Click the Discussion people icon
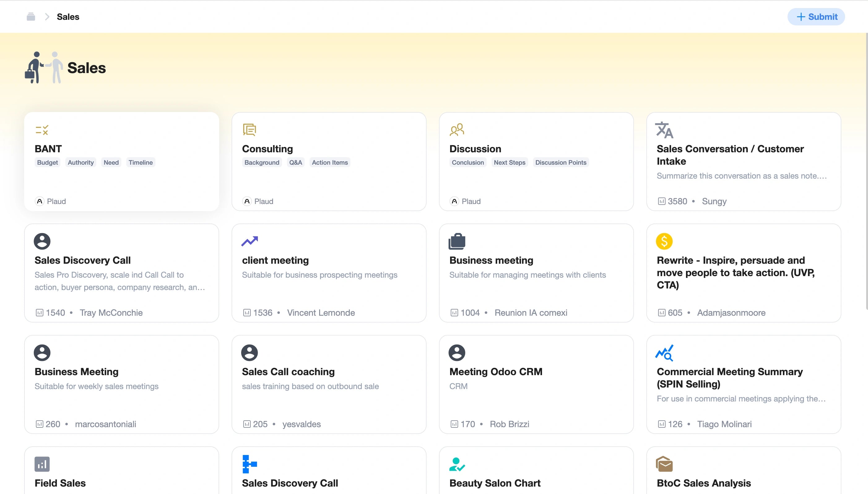 coord(457,130)
